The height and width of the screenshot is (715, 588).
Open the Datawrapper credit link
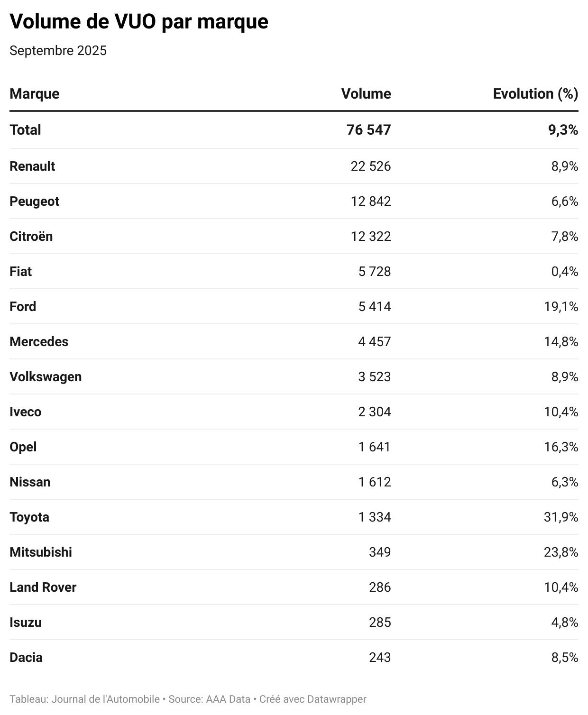pos(337,699)
